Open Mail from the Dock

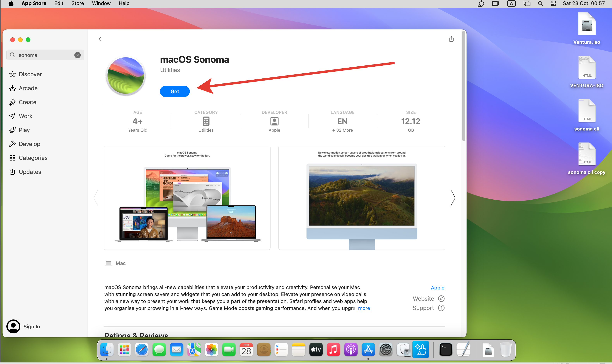point(177,349)
